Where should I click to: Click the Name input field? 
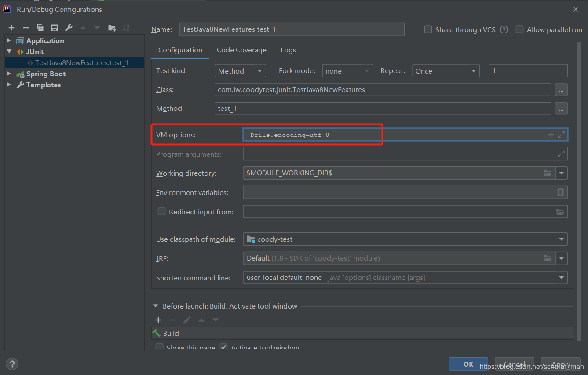pos(292,29)
